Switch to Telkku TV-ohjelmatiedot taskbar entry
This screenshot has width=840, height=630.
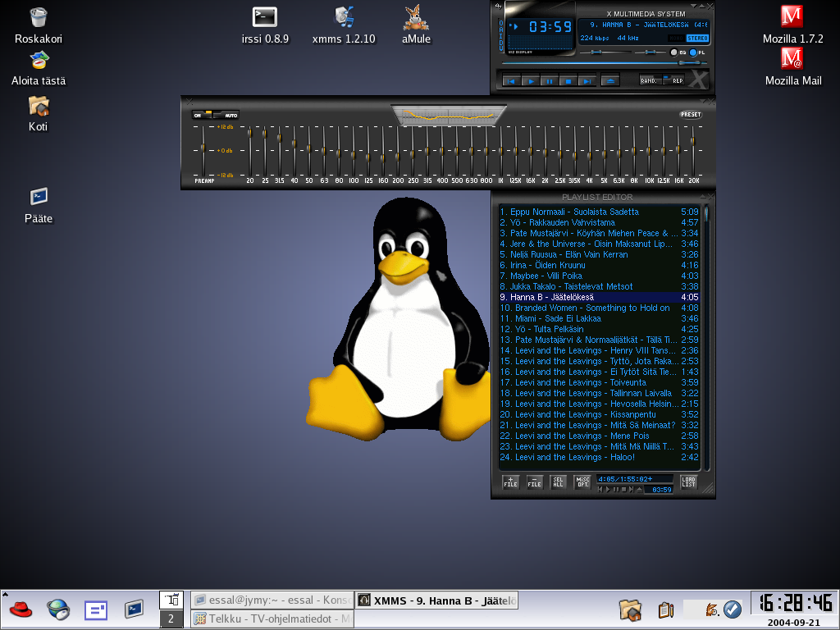click(x=272, y=619)
